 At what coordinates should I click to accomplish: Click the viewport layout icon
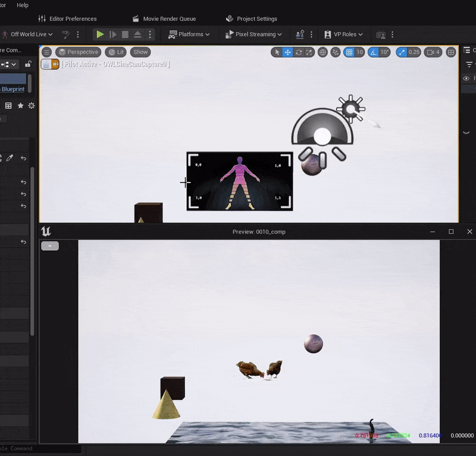[x=451, y=52]
